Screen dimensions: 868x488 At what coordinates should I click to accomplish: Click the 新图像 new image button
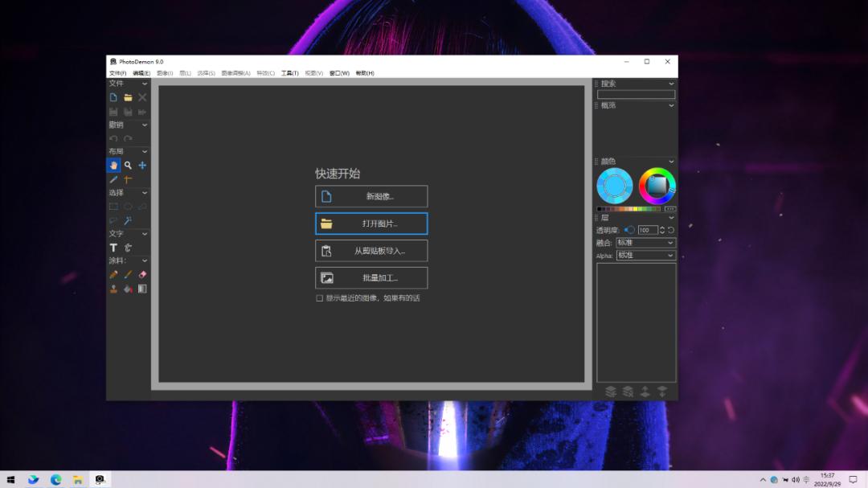click(371, 196)
